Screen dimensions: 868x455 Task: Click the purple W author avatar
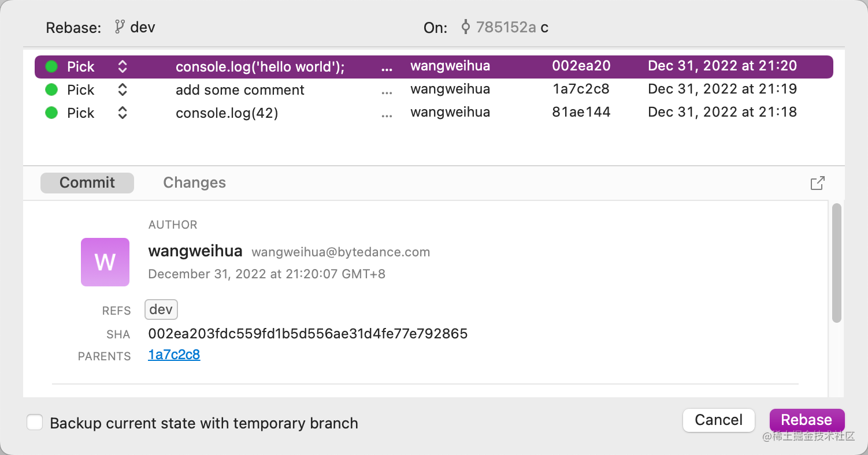point(105,262)
